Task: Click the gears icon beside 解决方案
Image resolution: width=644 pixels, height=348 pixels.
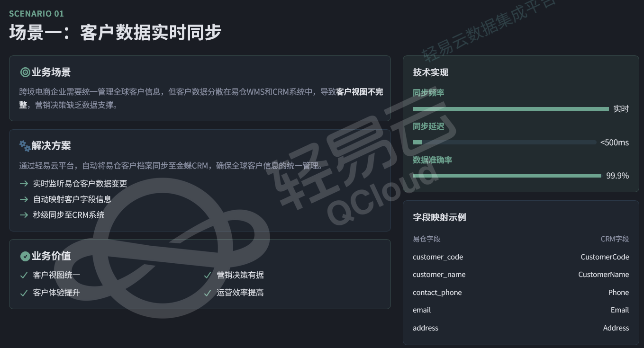Action: tap(25, 146)
